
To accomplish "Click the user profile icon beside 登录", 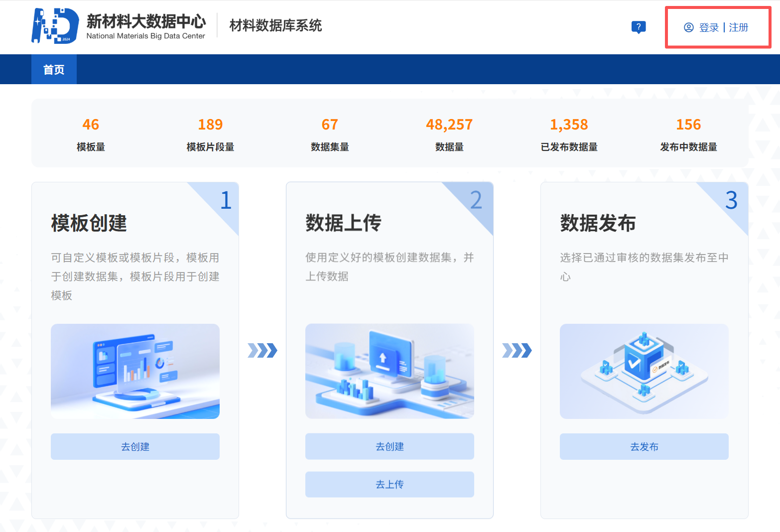I will (689, 27).
